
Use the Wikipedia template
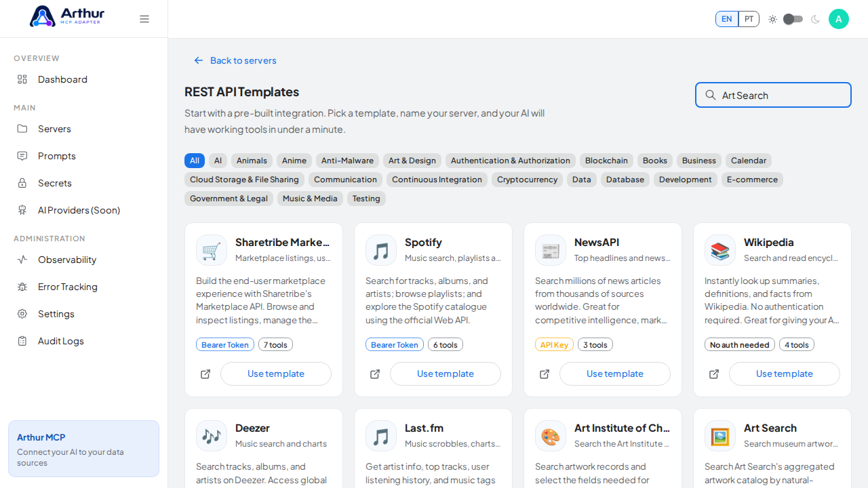[785, 374]
